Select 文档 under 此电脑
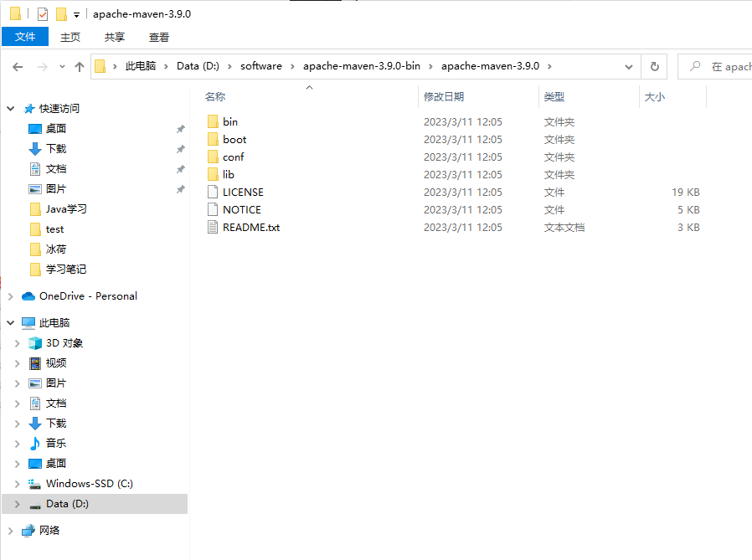The width and height of the screenshot is (752, 560). pos(56,403)
